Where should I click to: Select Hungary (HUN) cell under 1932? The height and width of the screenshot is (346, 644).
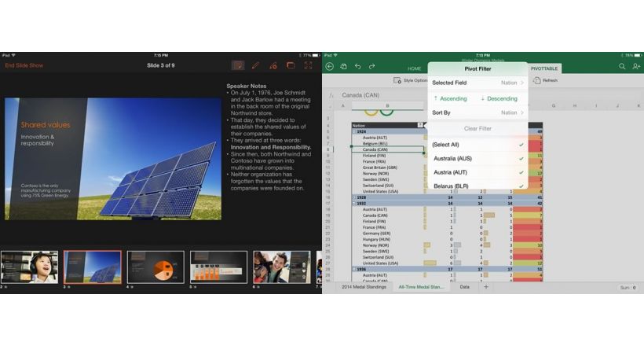[388, 239]
